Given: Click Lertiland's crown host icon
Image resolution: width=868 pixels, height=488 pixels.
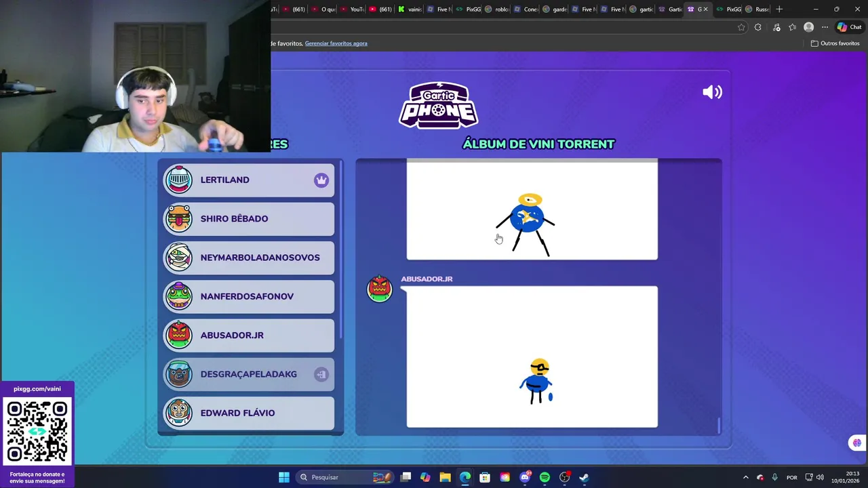Looking at the screenshot, I should [x=321, y=180].
